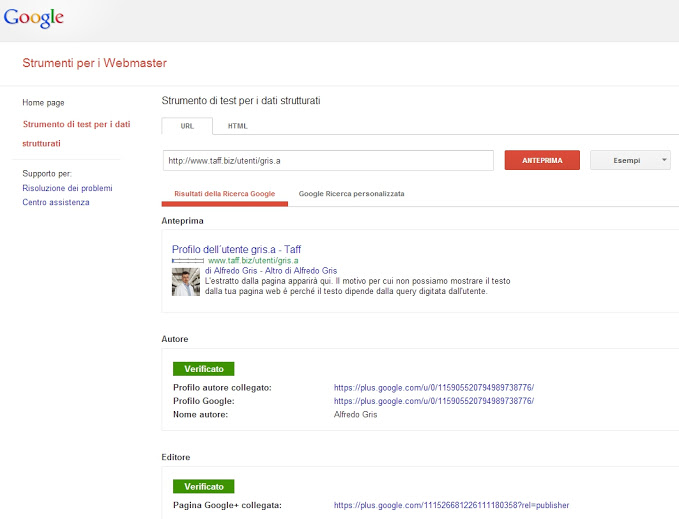679x519 pixels.
Task: Click Verificato badge under Editore
Action: point(204,487)
